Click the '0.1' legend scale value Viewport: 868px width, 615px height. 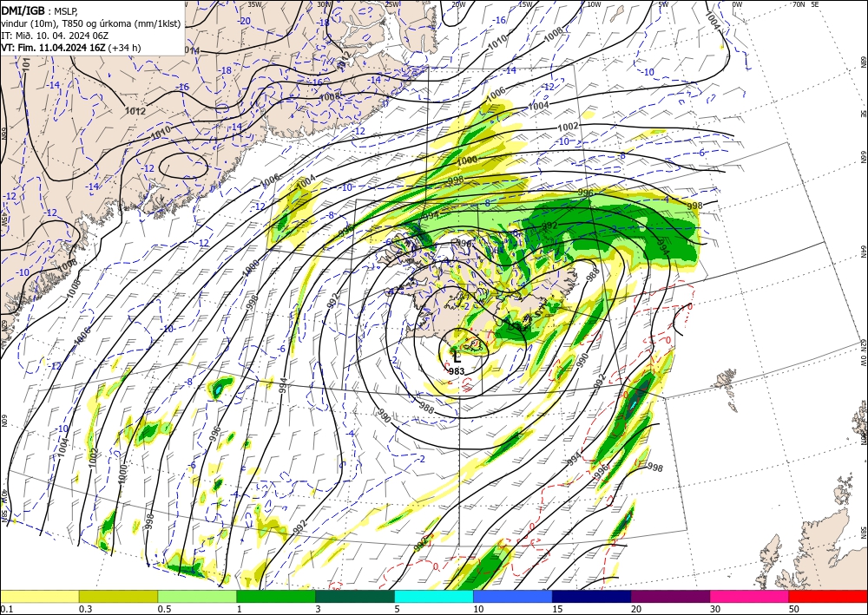point(6,609)
